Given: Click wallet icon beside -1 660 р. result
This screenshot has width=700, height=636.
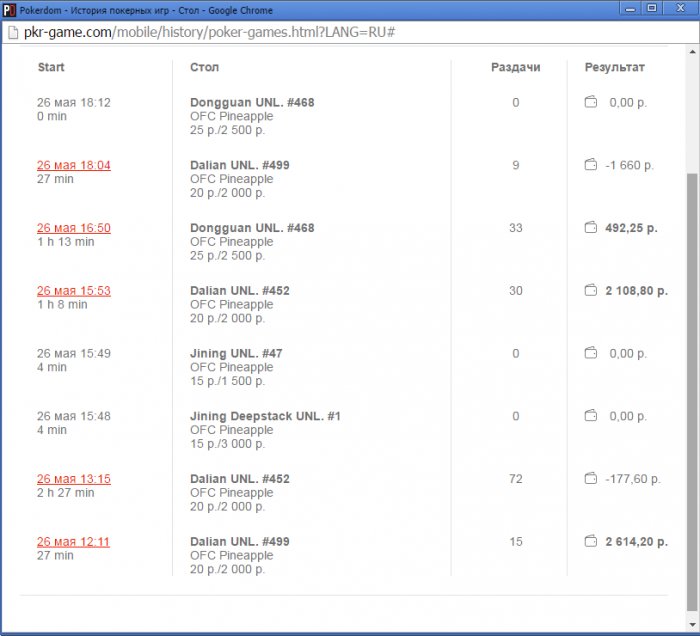Looking at the screenshot, I should point(591,165).
